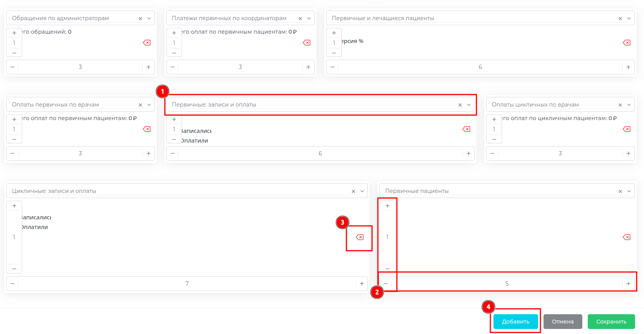Remove Обращения по администраторам selection with the x icon

(140, 18)
